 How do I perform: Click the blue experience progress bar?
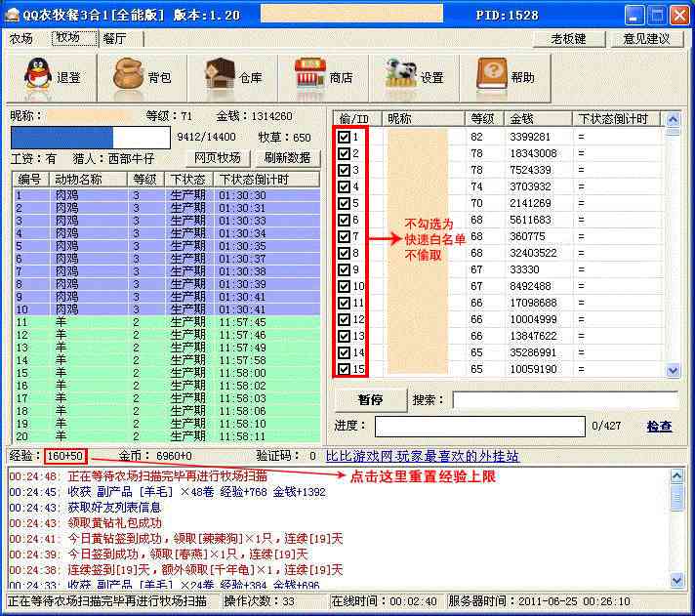[90, 138]
